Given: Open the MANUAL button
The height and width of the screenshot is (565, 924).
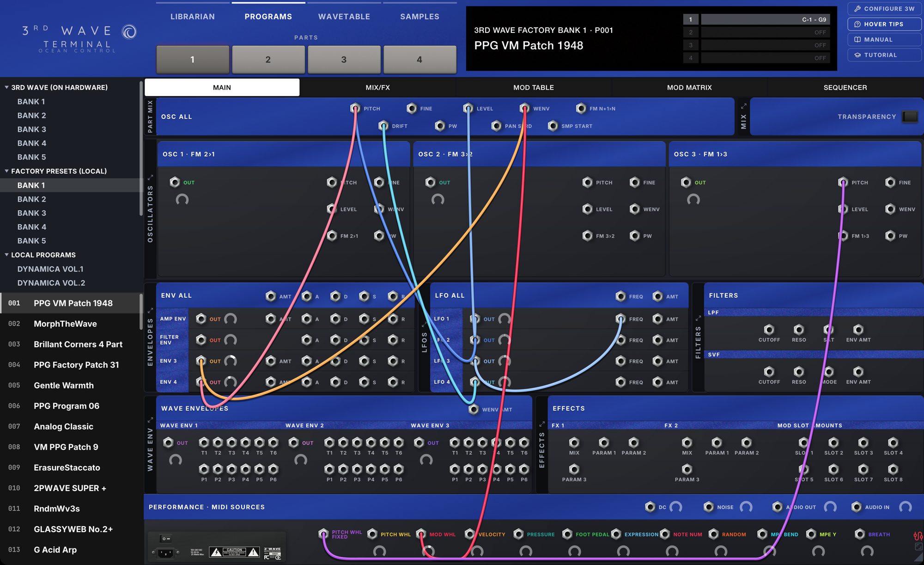Looking at the screenshot, I should (x=884, y=39).
